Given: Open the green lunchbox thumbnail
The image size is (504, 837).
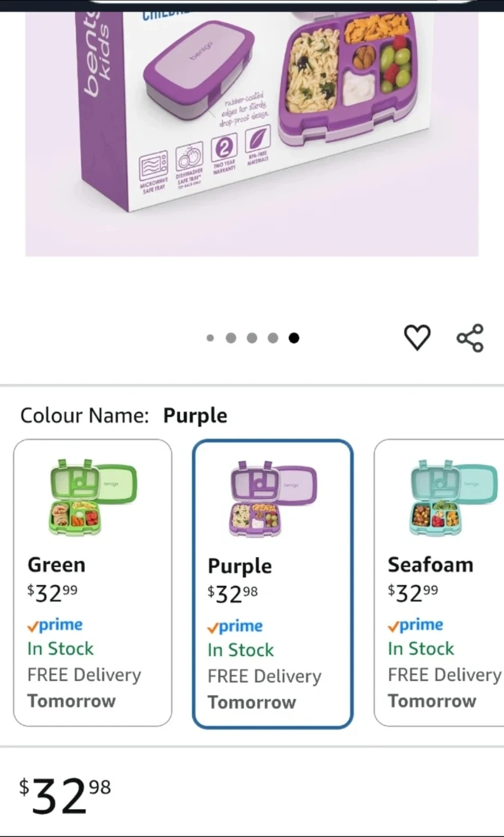Looking at the screenshot, I should click(92, 497).
